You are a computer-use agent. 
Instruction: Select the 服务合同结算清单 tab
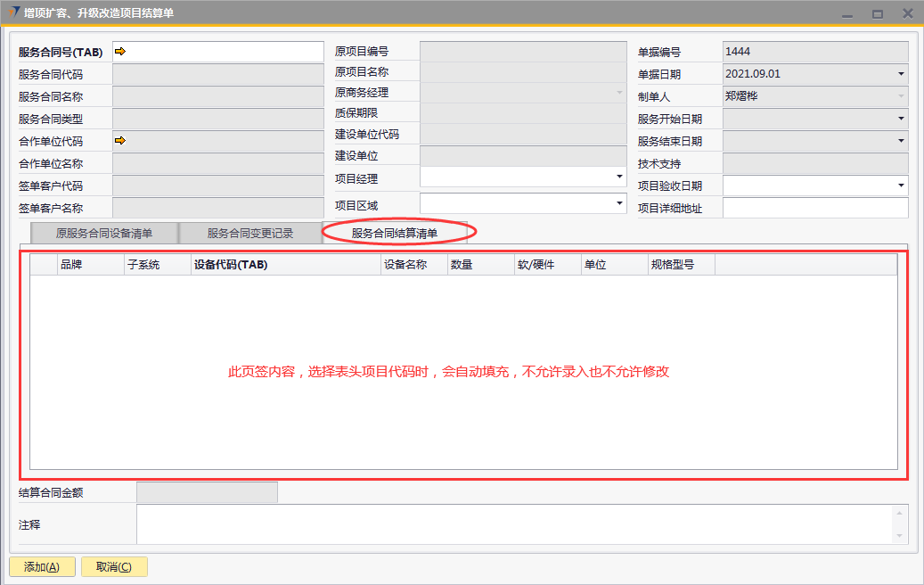pyautogui.click(x=395, y=234)
